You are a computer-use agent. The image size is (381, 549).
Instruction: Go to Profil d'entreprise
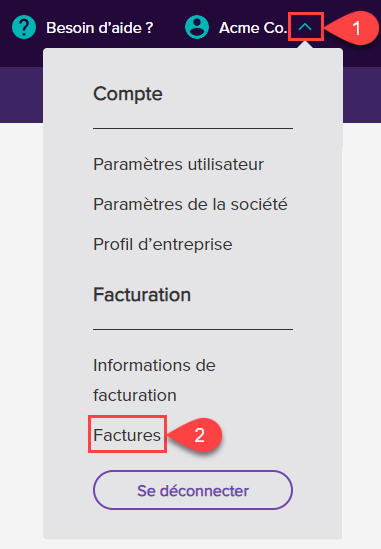click(162, 244)
